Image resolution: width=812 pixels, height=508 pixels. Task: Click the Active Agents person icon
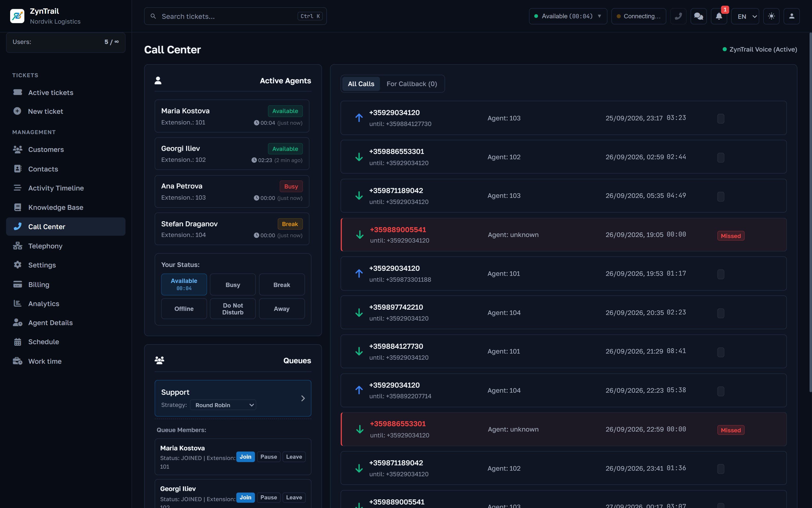[158, 81]
